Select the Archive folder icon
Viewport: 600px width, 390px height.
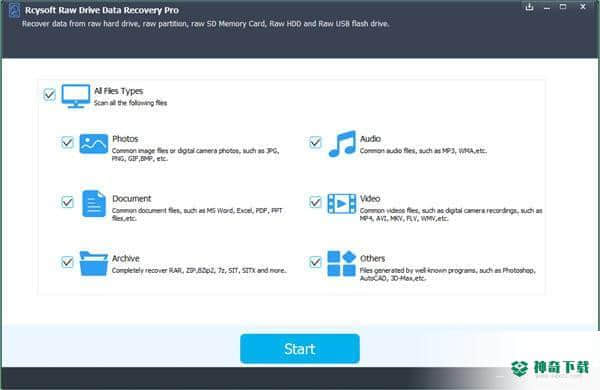coord(93,263)
